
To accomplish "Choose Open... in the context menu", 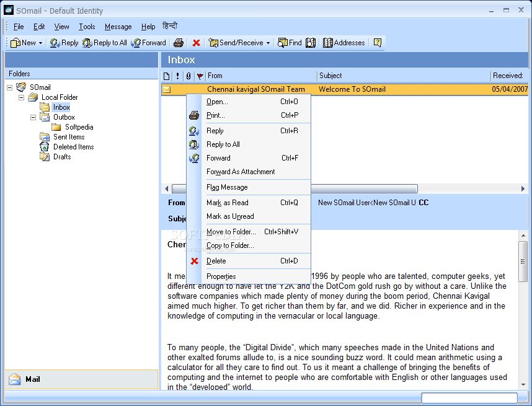I will click(249, 102).
